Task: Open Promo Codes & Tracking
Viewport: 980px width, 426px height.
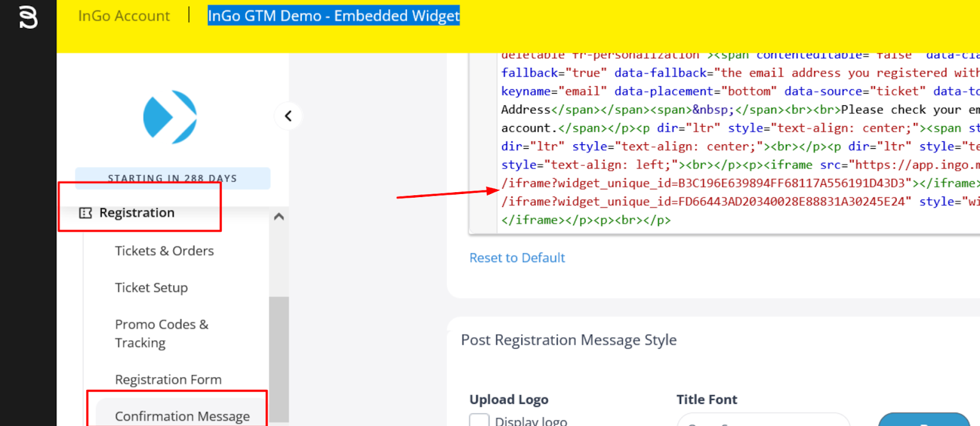Action: (162, 334)
